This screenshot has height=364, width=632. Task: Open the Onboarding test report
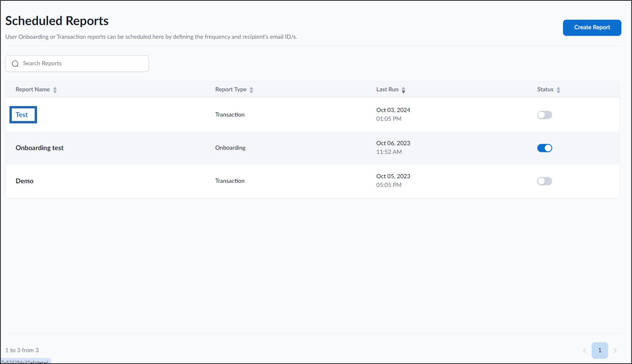(x=39, y=148)
